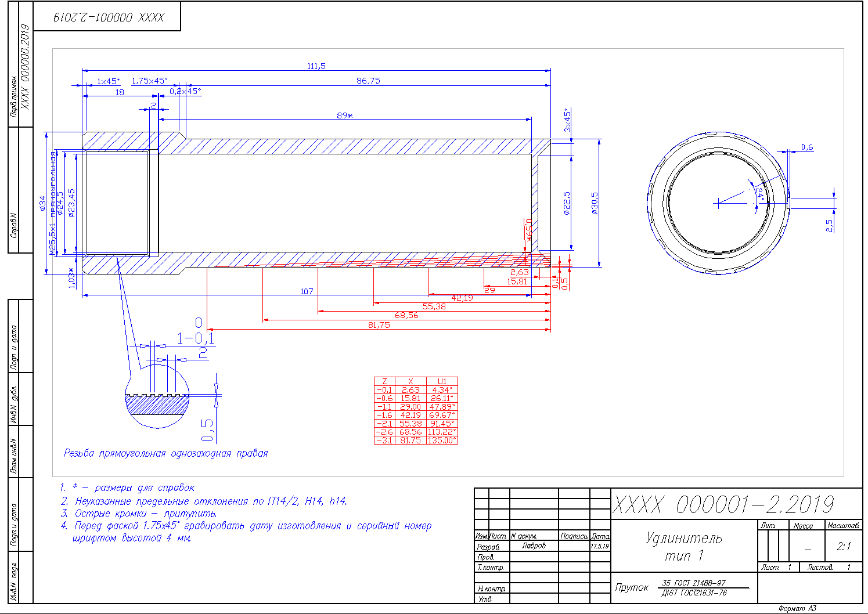Select the "ø34" outer diameter label
The height and width of the screenshot is (614, 868).
point(42,203)
